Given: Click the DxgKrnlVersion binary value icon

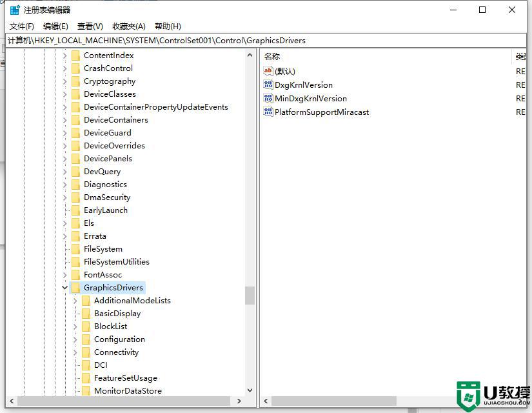Looking at the screenshot, I should [268, 85].
